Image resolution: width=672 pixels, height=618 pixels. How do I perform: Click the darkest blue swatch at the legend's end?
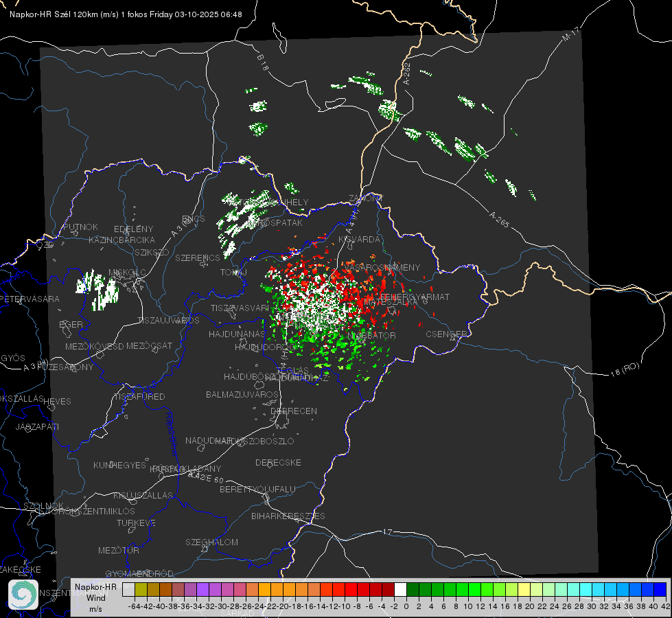[660, 589]
